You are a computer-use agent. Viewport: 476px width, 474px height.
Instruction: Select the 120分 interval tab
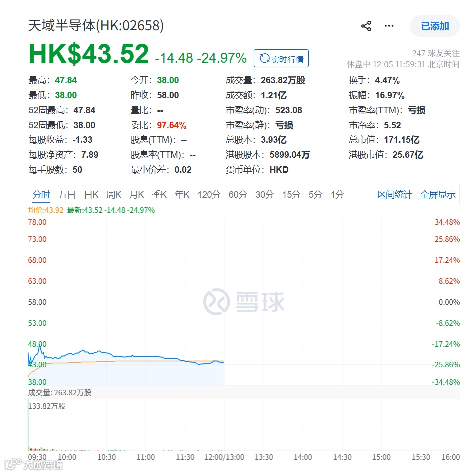[209, 194]
